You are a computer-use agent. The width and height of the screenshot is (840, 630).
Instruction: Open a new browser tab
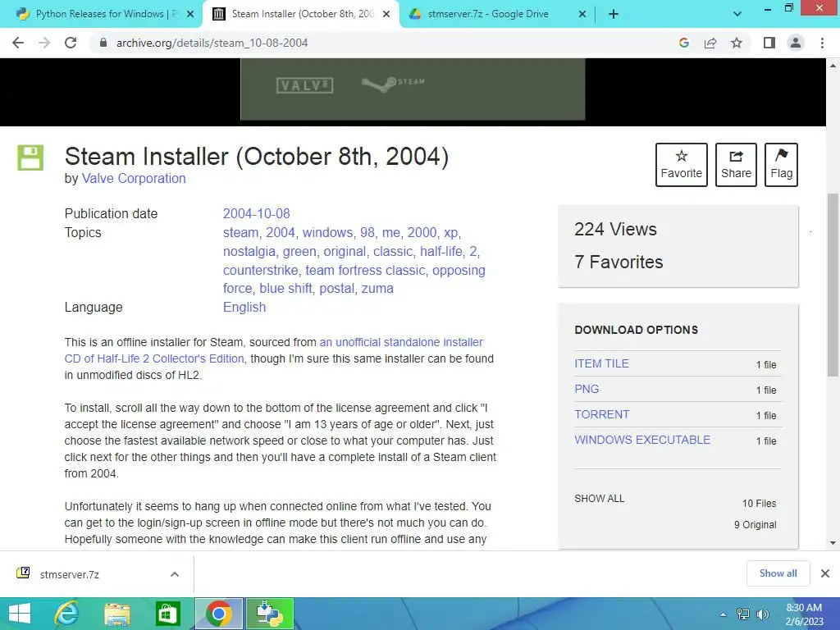tap(614, 15)
